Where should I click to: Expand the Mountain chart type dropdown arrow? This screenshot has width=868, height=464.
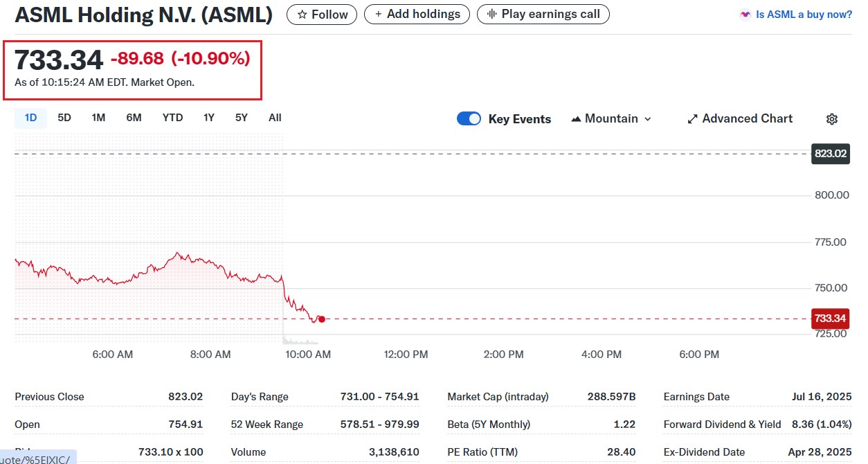(648, 119)
